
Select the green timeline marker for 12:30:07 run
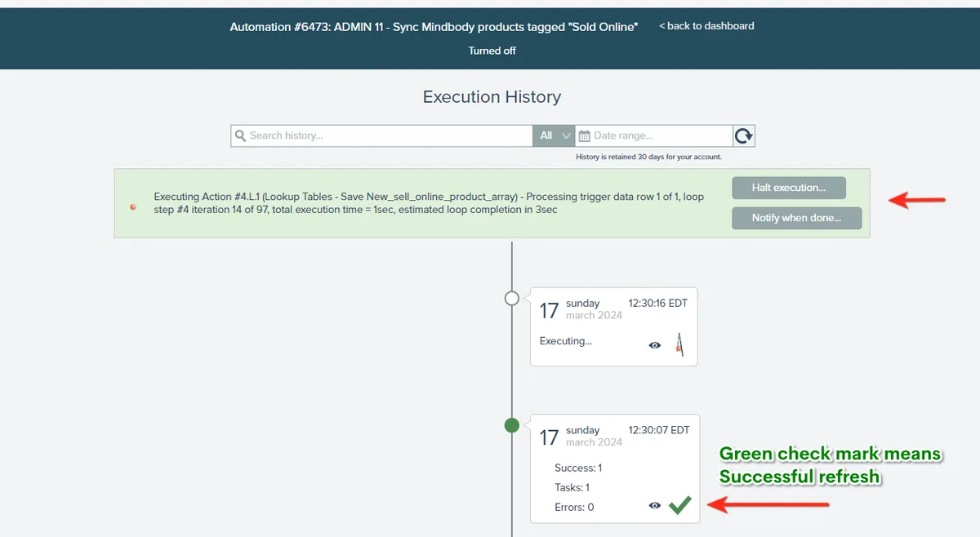coord(512,424)
